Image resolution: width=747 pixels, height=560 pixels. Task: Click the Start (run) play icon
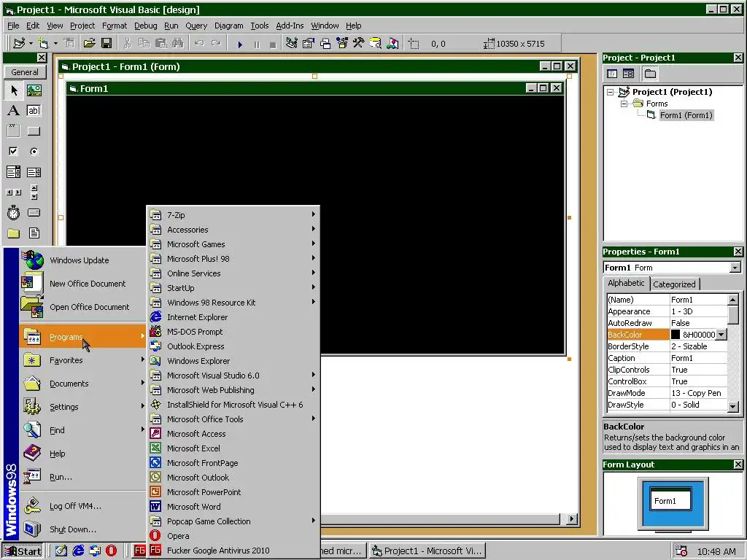[x=240, y=44]
